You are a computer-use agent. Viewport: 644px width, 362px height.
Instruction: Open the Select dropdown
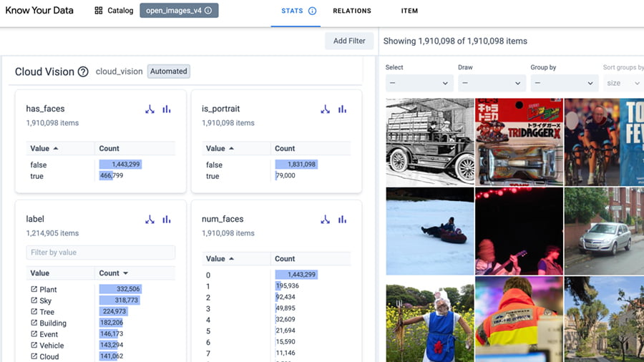click(419, 83)
